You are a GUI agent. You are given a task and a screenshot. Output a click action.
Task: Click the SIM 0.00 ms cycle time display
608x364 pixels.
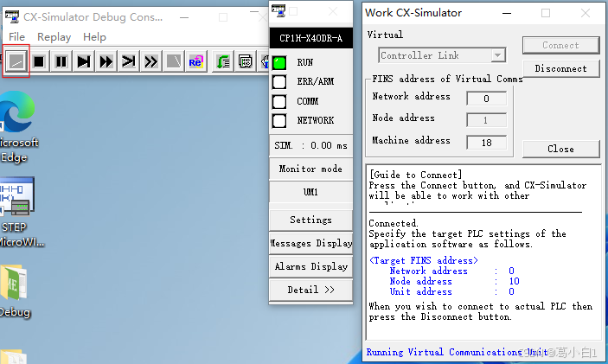pos(311,146)
